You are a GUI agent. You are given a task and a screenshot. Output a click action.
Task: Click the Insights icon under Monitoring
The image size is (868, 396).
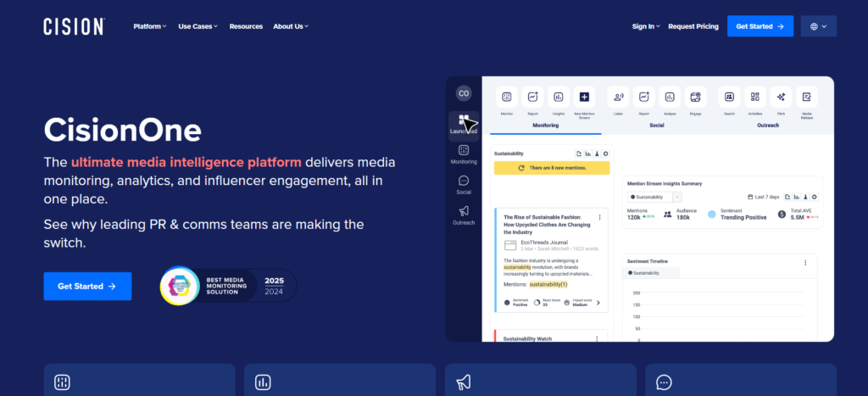[558, 98]
